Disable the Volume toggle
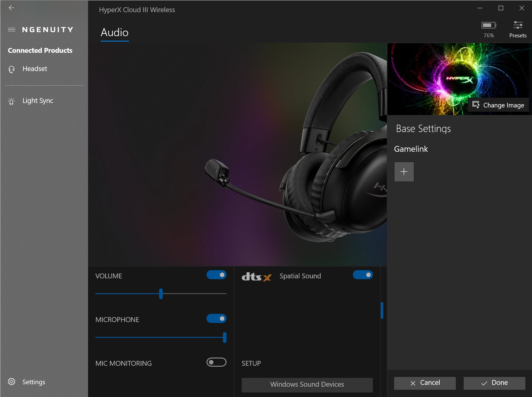Viewport: 532px width, 397px height. [x=216, y=275]
